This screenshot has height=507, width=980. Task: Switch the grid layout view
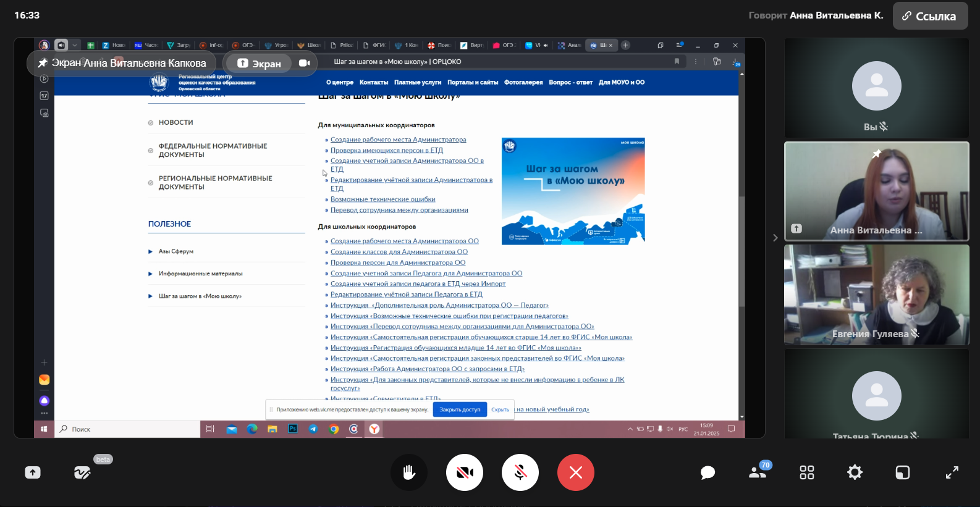807,472
